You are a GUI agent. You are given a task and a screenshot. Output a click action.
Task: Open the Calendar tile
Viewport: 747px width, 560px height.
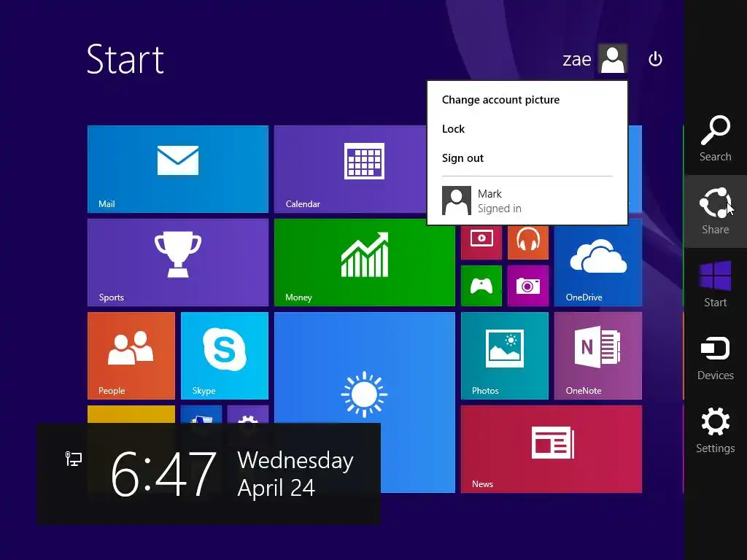[351, 168]
